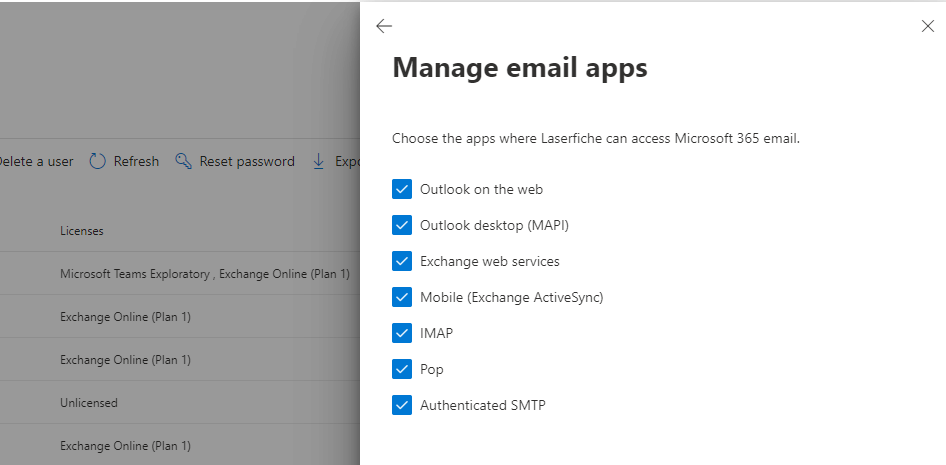Toggle Outlook desktop (MAPI) checkbox
Viewport: 946px width, 465px height.
click(x=402, y=225)
